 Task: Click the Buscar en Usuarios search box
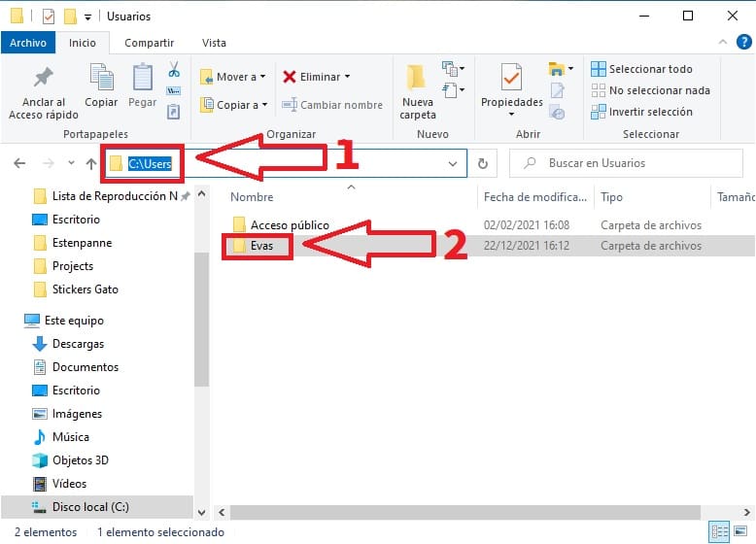pos(626,163)
